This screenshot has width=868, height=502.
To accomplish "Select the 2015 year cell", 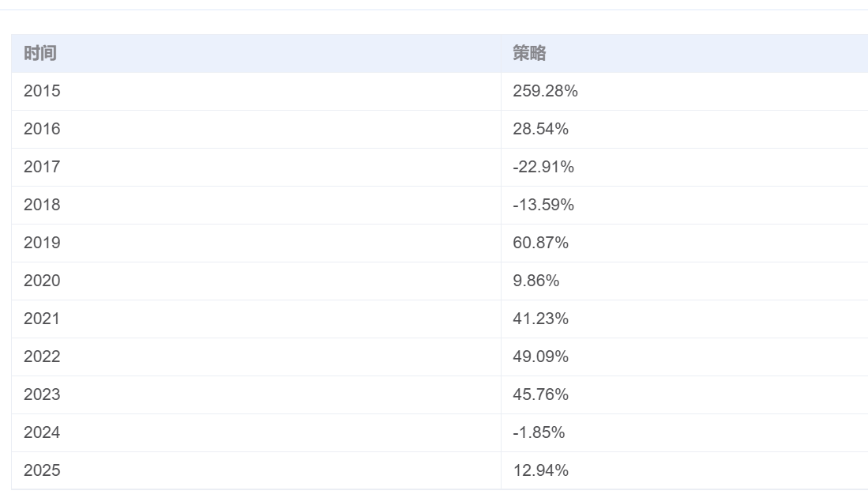I will [42, 91].
